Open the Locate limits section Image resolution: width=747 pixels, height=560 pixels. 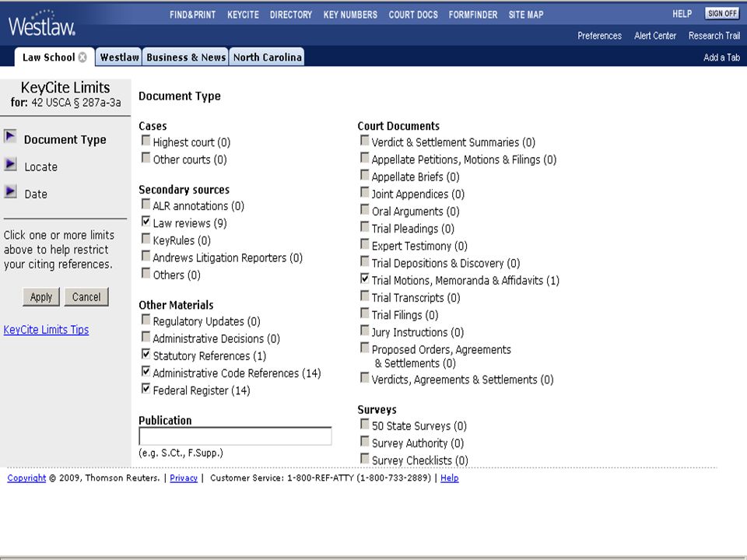(x=41, y=166)
